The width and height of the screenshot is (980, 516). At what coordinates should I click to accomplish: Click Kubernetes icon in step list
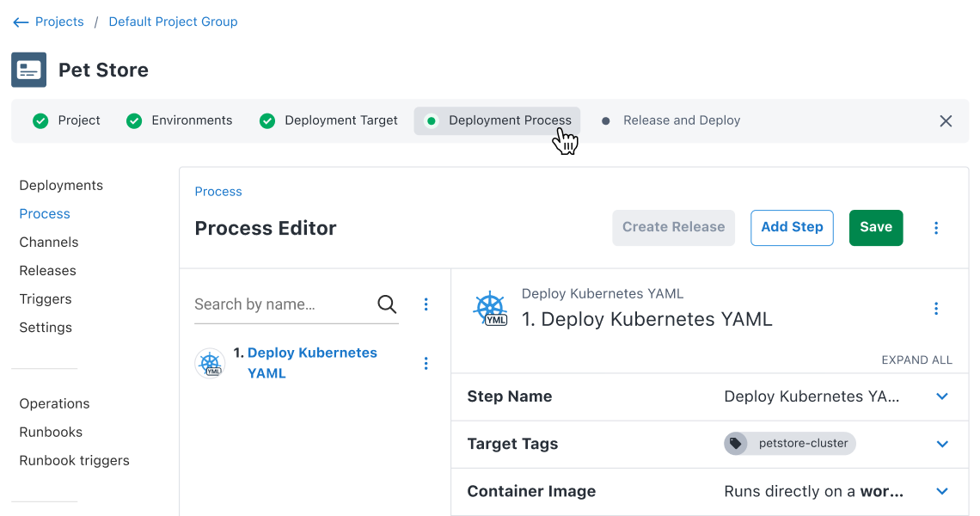pyautogui.click(x=210, y=364)
